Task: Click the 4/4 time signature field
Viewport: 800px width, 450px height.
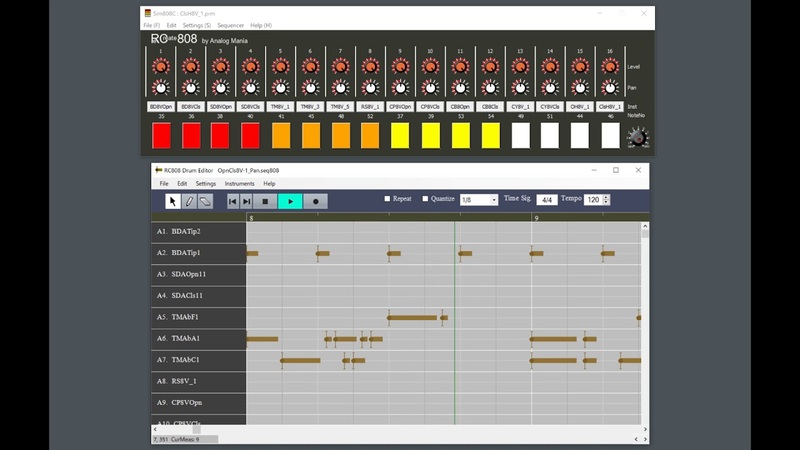Action: pos(547,200)
